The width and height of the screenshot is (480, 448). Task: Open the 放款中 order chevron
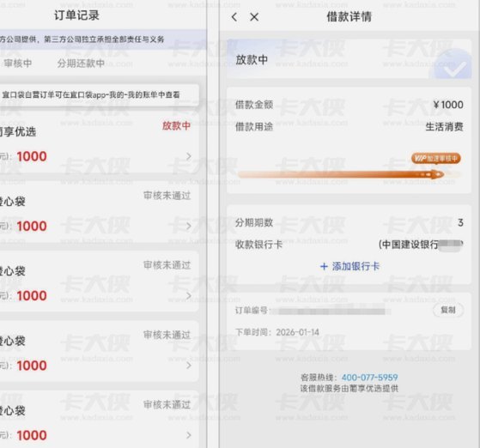click(x=189, y=156)
